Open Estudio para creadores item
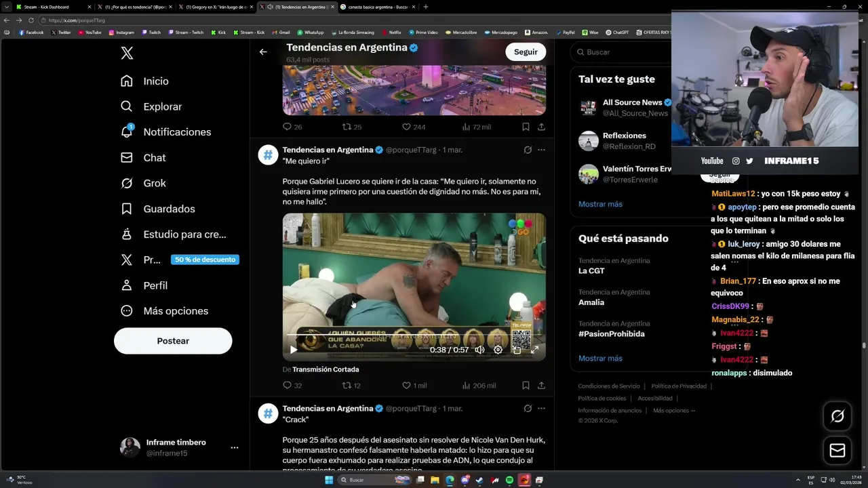This screenshot has width=868, height=488. click(x=173, y=234)
